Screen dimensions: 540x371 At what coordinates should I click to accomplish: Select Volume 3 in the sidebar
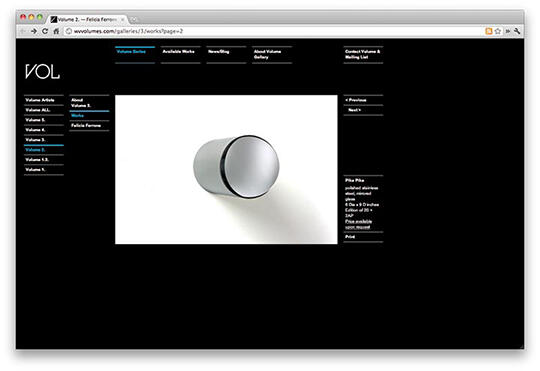[x=35, y=140]
